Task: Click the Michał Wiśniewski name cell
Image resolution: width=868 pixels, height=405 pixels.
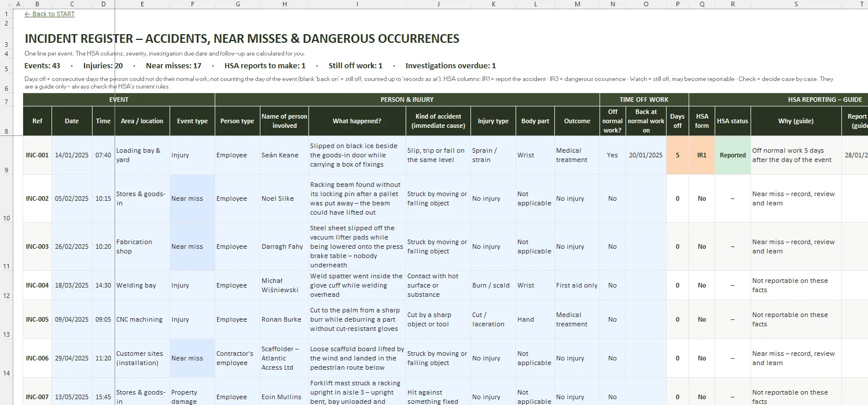Action: [284, 285]
